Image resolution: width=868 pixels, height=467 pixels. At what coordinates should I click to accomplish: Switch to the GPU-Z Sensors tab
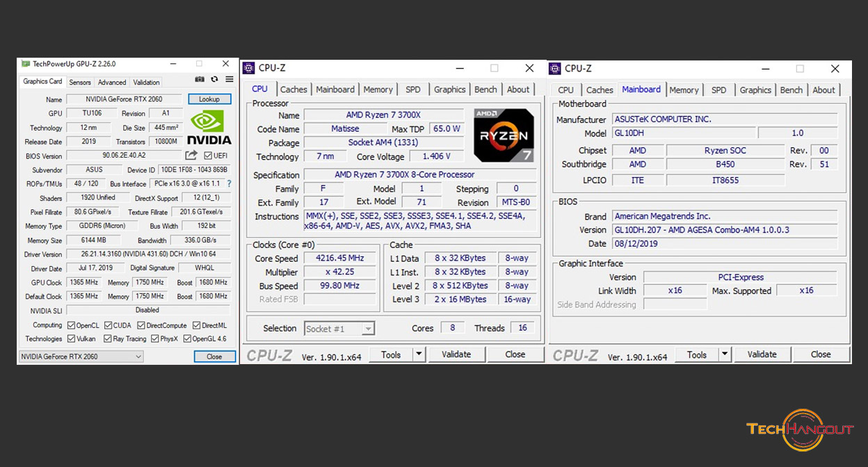tap(80, 82)
